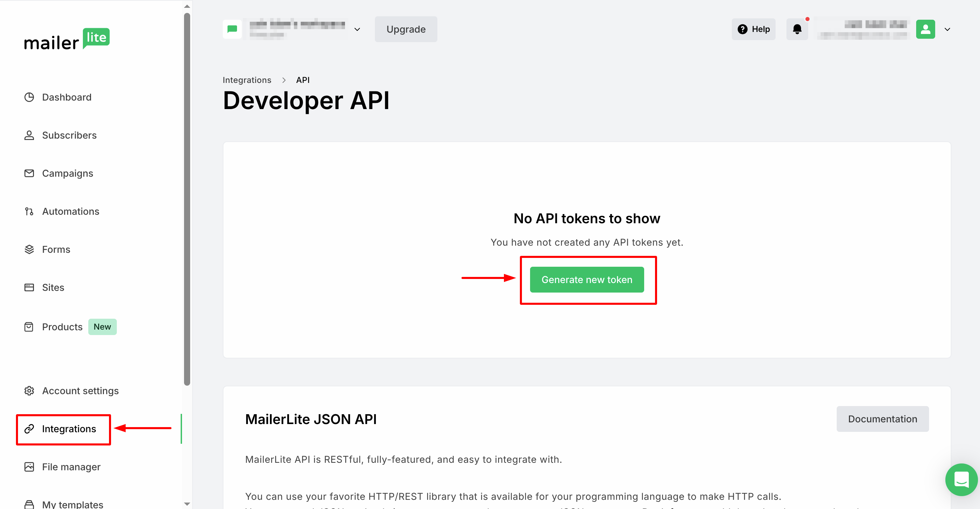Expand the user account dropdown arrow

[x=947, y=29]
